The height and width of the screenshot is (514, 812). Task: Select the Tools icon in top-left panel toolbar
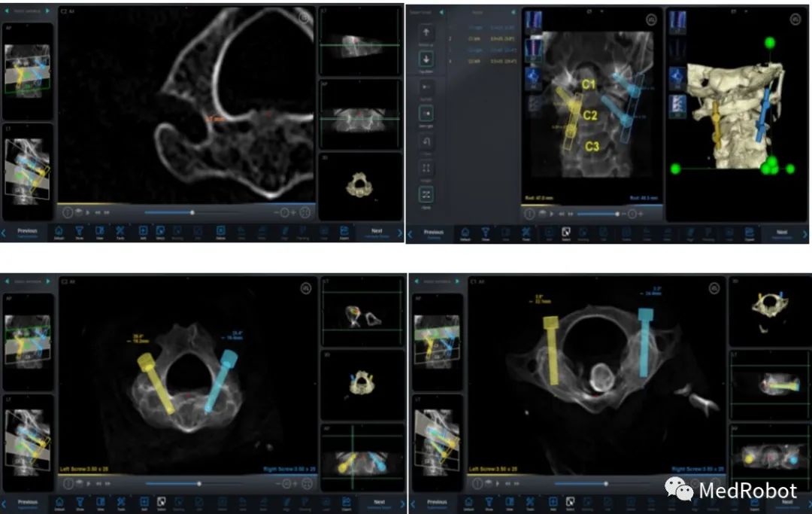click(121, 231)
